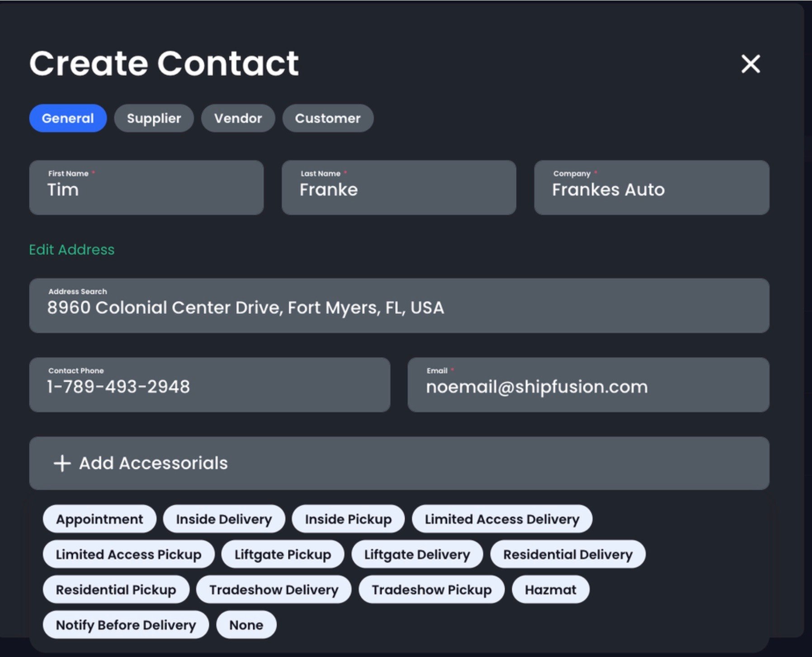Screen dimensions: 812x657
Task: Select the Liftgate Pickup chip
Action: coord(283,554)
